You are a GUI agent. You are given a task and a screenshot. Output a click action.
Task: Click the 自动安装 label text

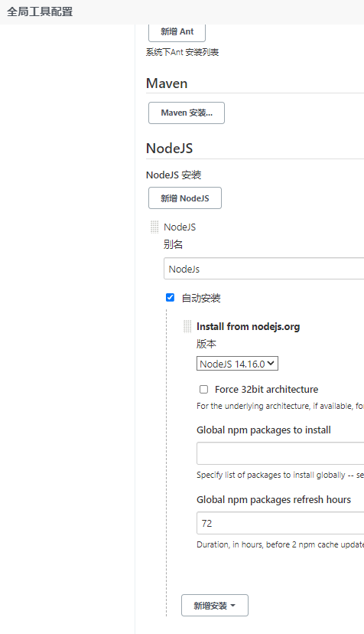(201, 299)
